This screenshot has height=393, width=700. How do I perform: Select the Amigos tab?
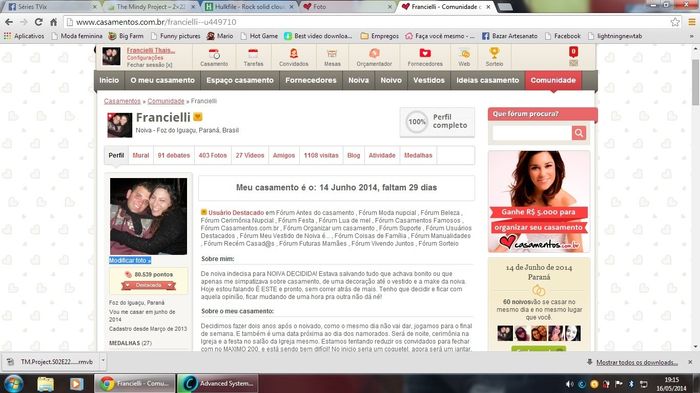click(284, 155)
